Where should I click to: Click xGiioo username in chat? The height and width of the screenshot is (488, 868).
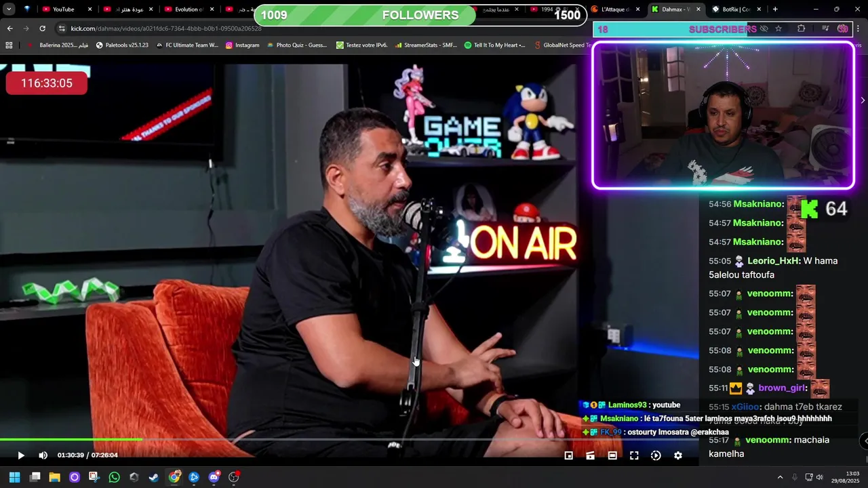pyautogui.click(x=746, y=407)
